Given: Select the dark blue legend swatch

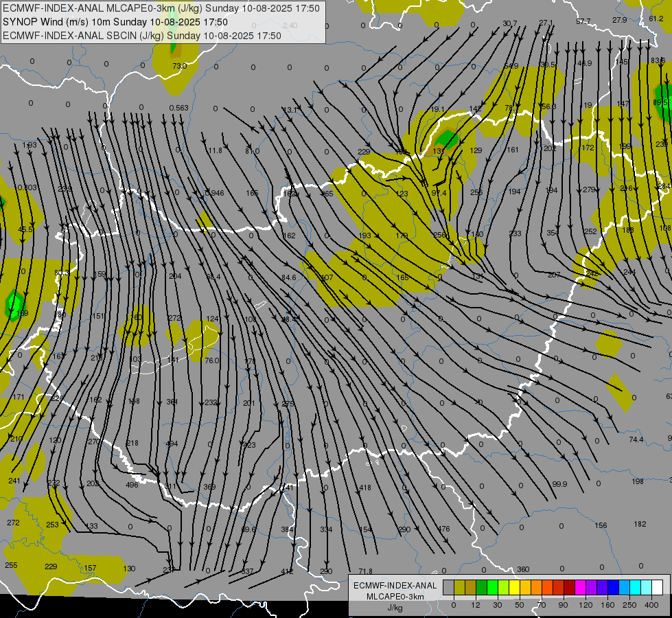Looking at the screenshot, I should point(613,588).
